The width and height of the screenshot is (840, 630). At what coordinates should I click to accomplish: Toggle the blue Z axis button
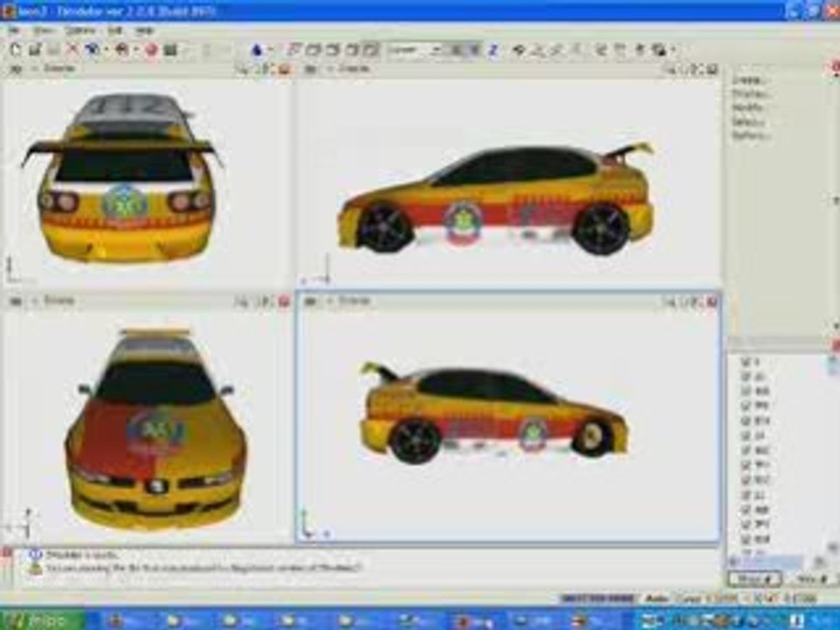(x=493, y=50)
